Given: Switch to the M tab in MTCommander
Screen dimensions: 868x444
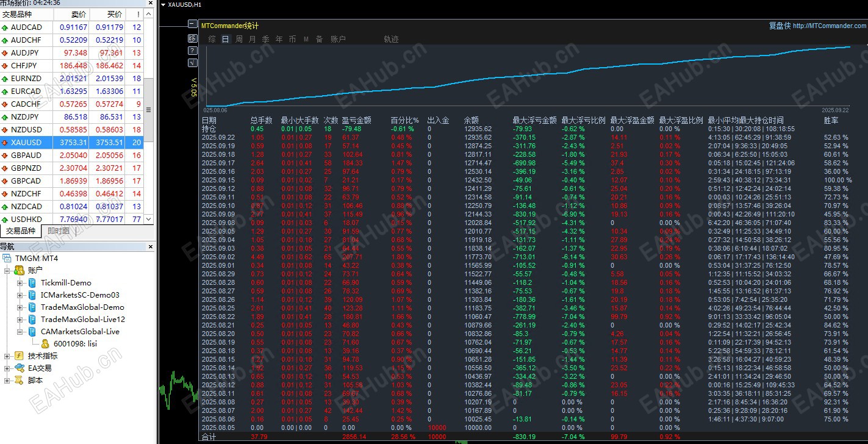Looking at the screenshot, I should coord(306,39).
